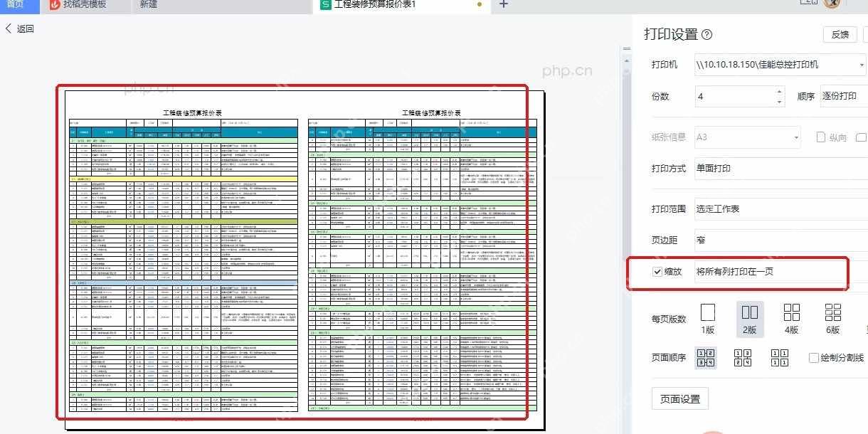Click the green S spreadsheet icon on document tab
This screenshot has height=434, width=868.
[326, 5]
